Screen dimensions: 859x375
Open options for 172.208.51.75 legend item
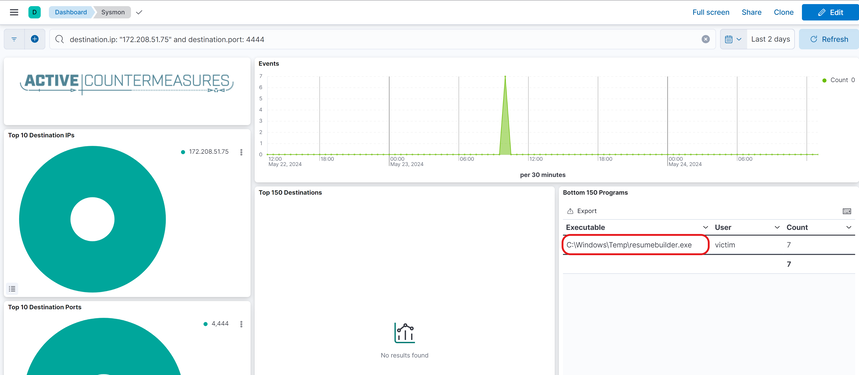(x=241, y=152)
